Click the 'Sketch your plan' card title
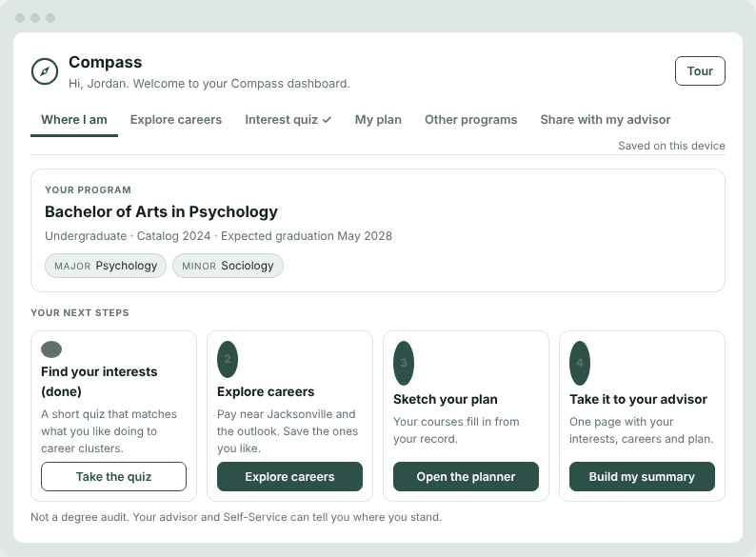This screenshot has width=756, height=557. pyautogui.click(x=445, y=399)
